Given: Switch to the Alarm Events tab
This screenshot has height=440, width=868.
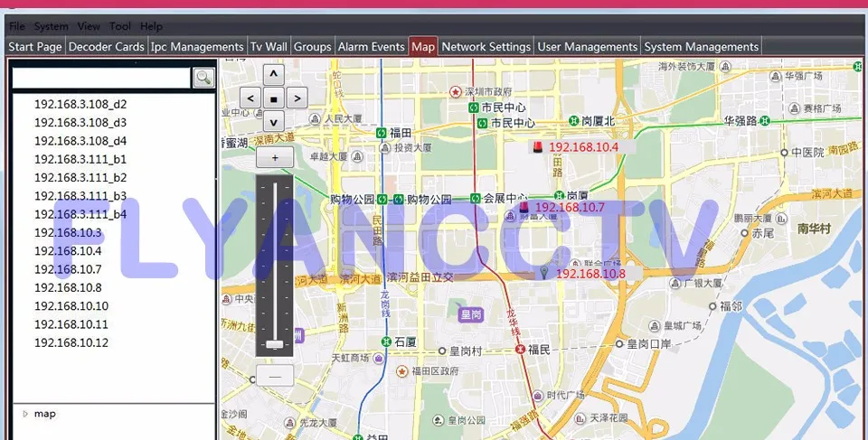Looking at the screenshot, I should tap(372, 46).
